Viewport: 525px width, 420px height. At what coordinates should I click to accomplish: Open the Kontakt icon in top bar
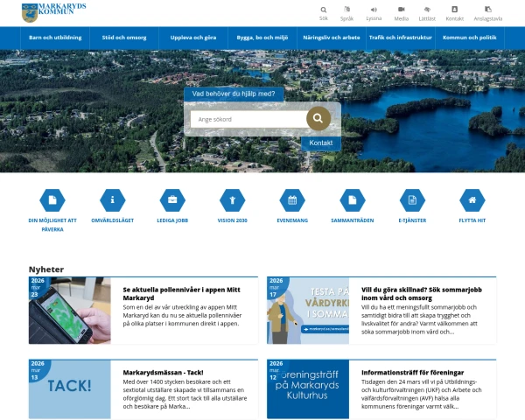pos(454,10)
